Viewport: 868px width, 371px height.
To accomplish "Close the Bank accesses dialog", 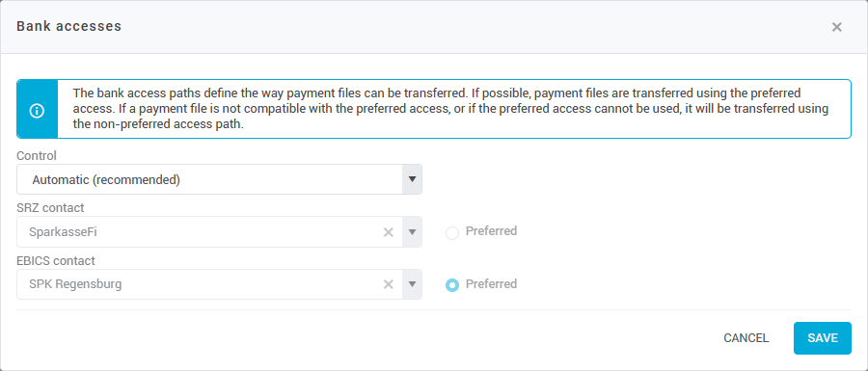I will click(x=836, y=27).
